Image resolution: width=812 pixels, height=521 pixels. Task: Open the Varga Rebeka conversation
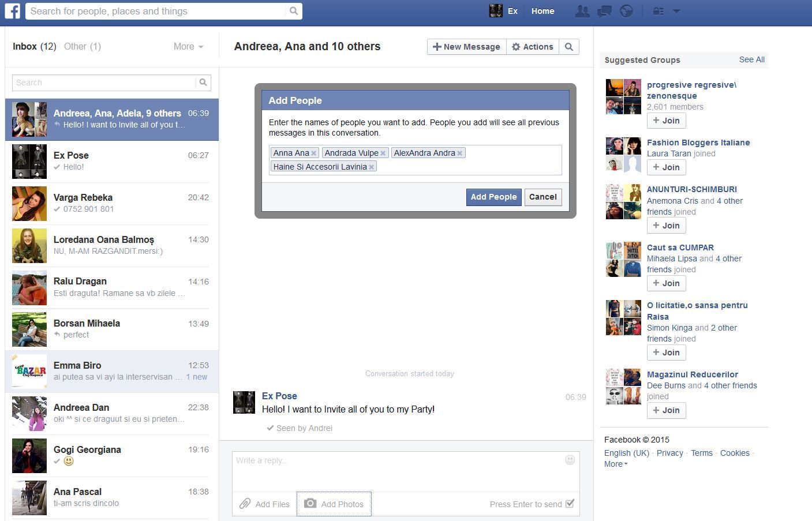click(x=112, y=204)
